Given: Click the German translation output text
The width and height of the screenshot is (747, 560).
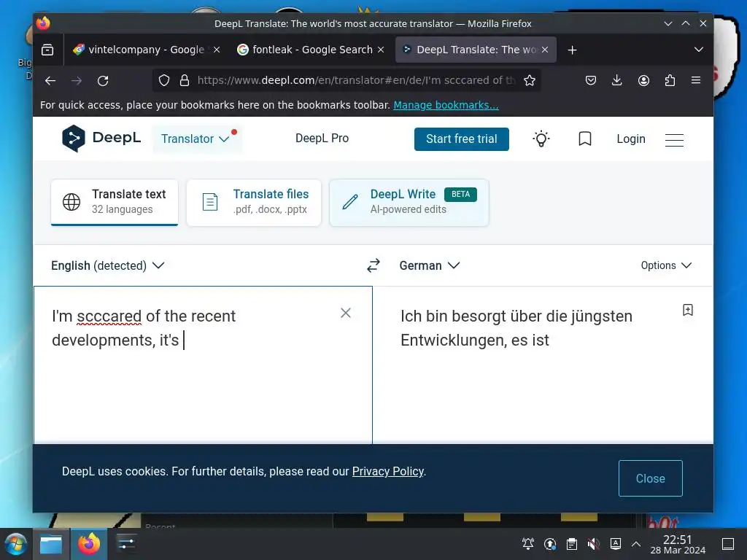Looking at the screenshot, I should pos(516,328).
